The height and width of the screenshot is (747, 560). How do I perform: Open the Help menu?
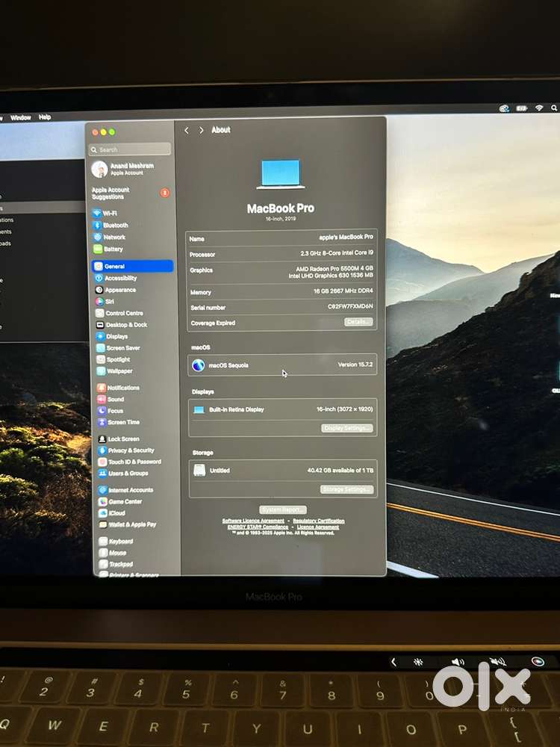click(45, 117)
